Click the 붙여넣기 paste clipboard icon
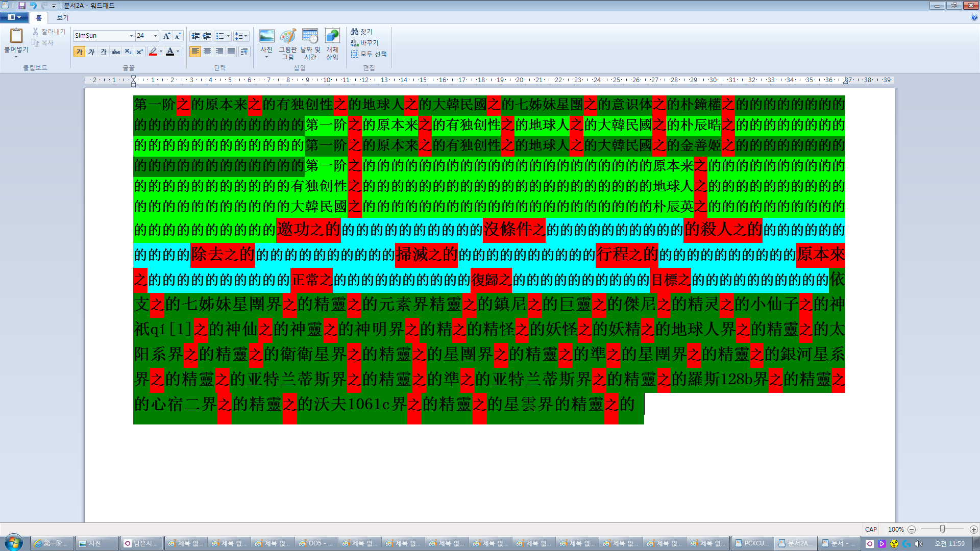Screen dimensions: 980x551 pyautogui.click(x=16, y=36)
